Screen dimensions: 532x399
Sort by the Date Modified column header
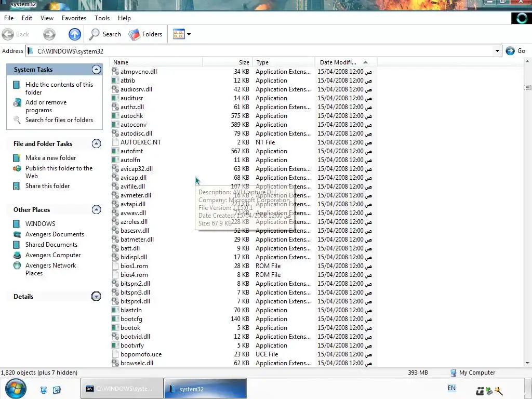pos(346,62)
